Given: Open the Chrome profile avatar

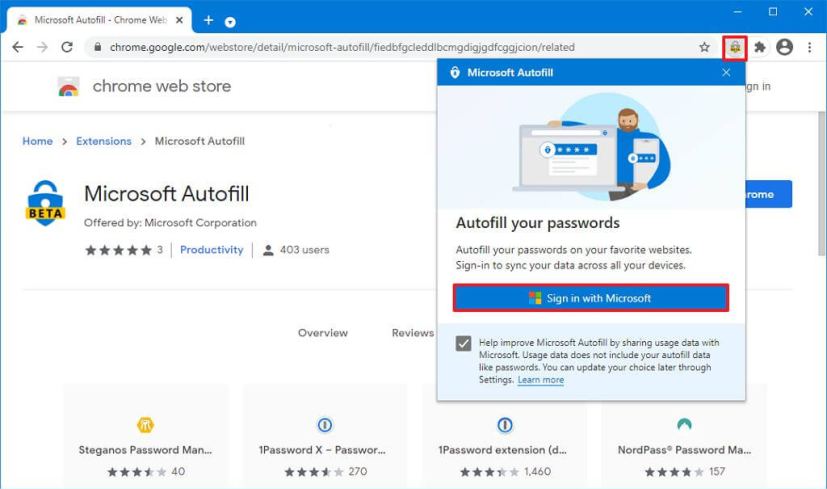Looking at the screenshot, I should point(784,47).
